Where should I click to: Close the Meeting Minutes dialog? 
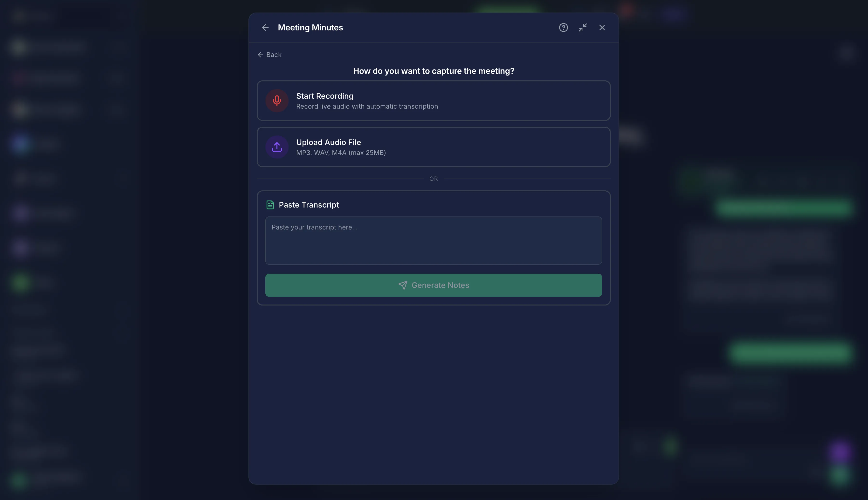602,28
